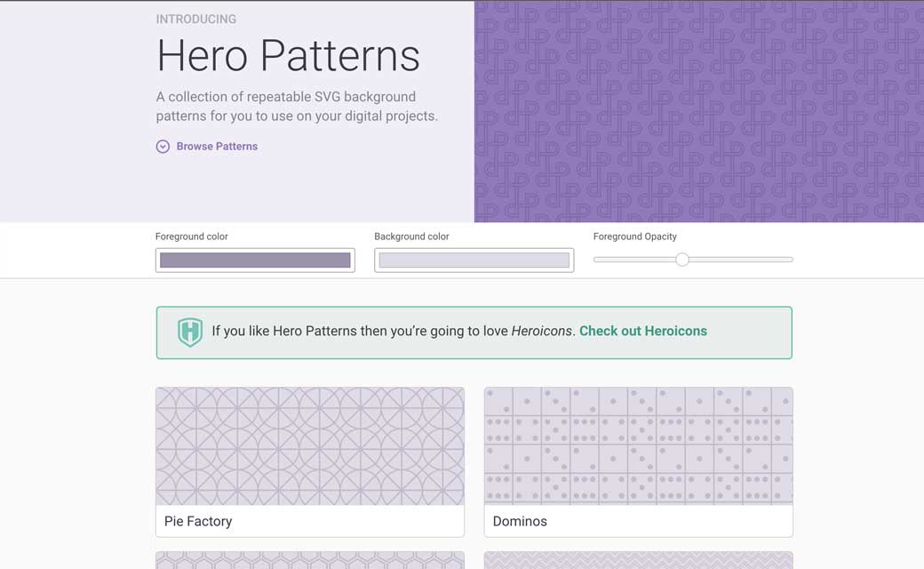
Task: Click the Foreground Opacity slider handle
Action: 682,260
